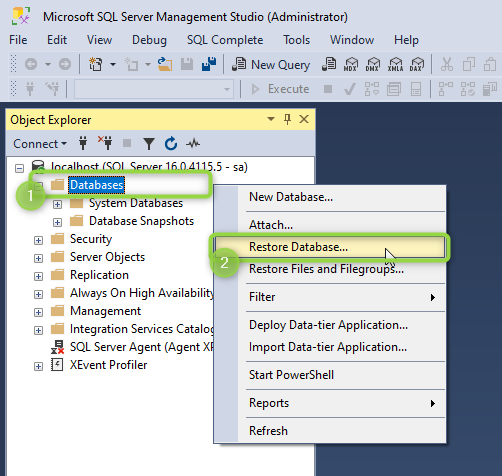Expand the System Databases node
The width and height of the screenshot is (502, 476).
tap(57, 204)
